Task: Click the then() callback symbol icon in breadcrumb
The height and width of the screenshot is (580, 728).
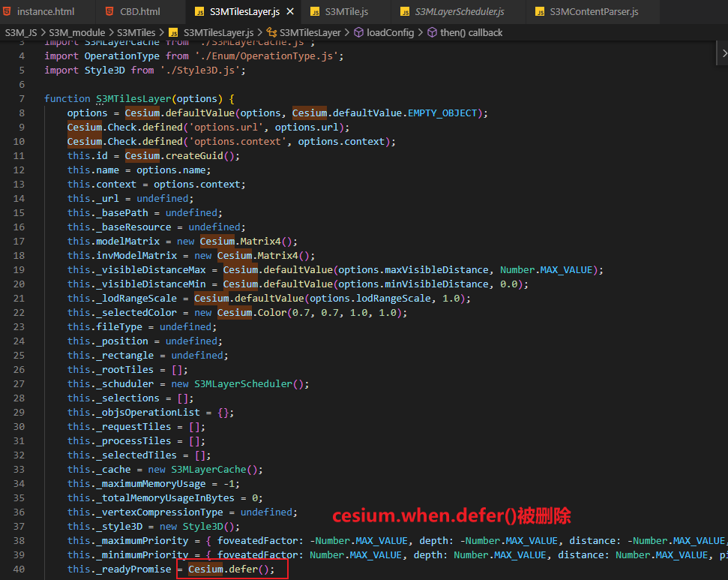Action: (432, 32)
